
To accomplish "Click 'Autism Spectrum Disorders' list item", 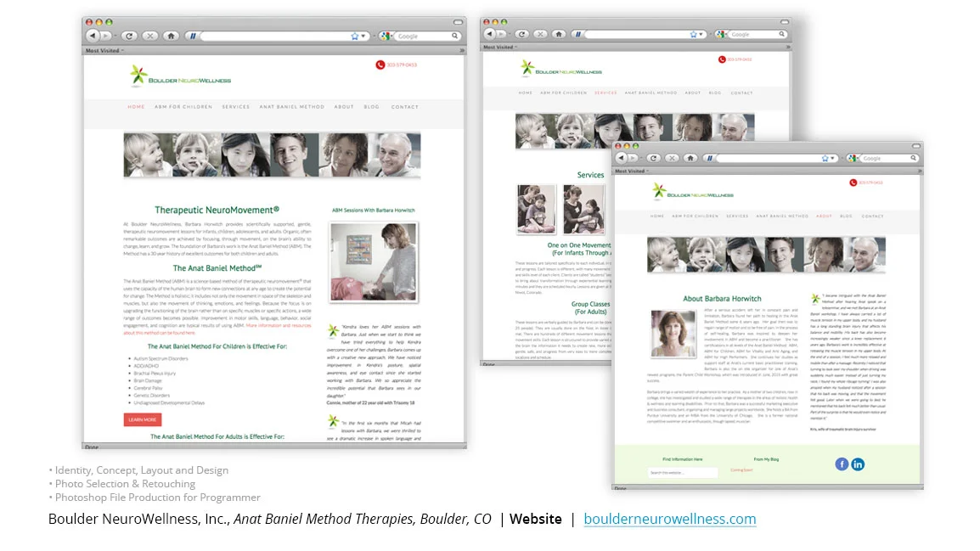I will (x=161, y=358).
